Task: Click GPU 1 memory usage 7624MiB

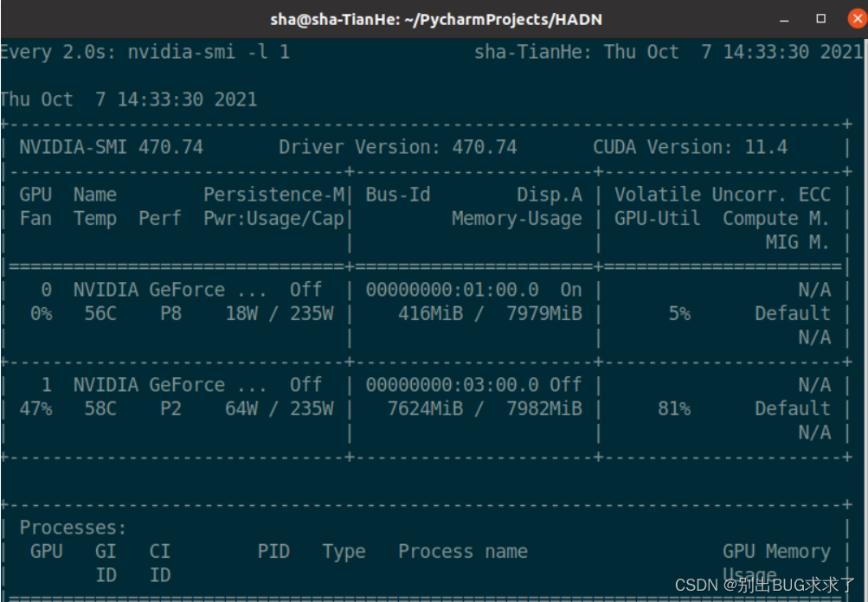Action: [x=425, y=409]
